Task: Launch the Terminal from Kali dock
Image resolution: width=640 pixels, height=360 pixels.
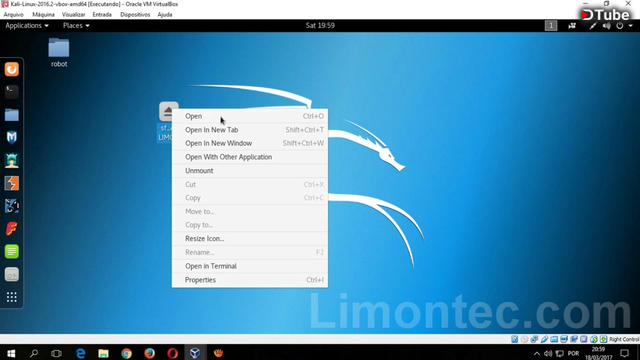Action: point(12,92)
